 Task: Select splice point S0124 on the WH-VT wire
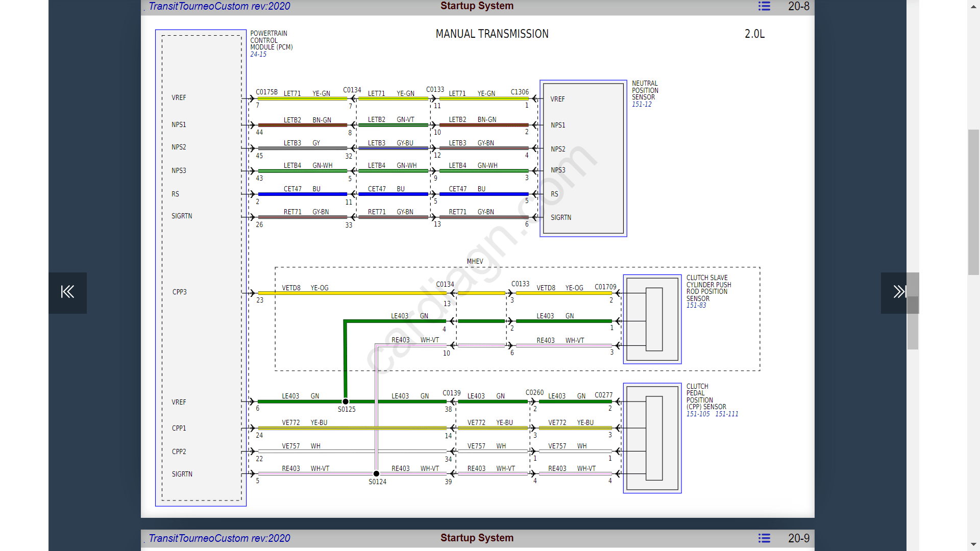point(376,473)
